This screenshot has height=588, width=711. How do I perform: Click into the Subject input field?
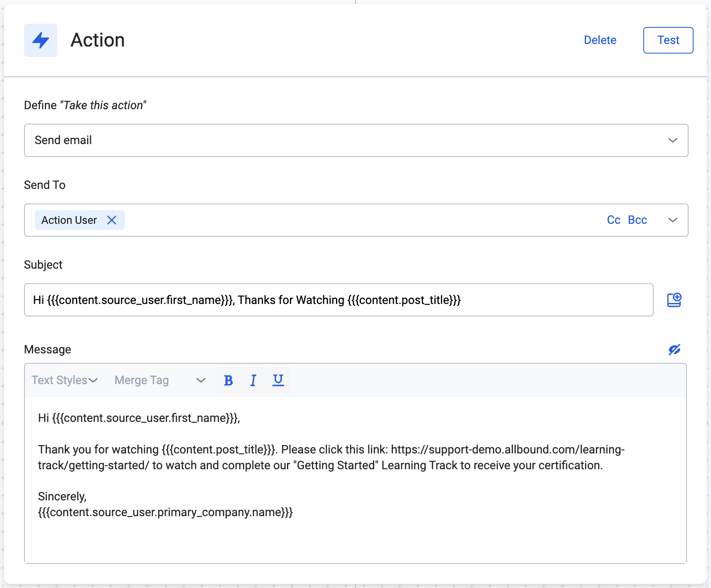(x=338, y=300)
